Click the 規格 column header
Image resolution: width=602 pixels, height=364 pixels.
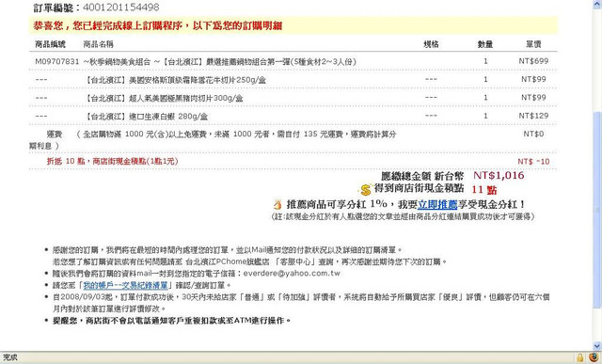(x=431, y=44)
